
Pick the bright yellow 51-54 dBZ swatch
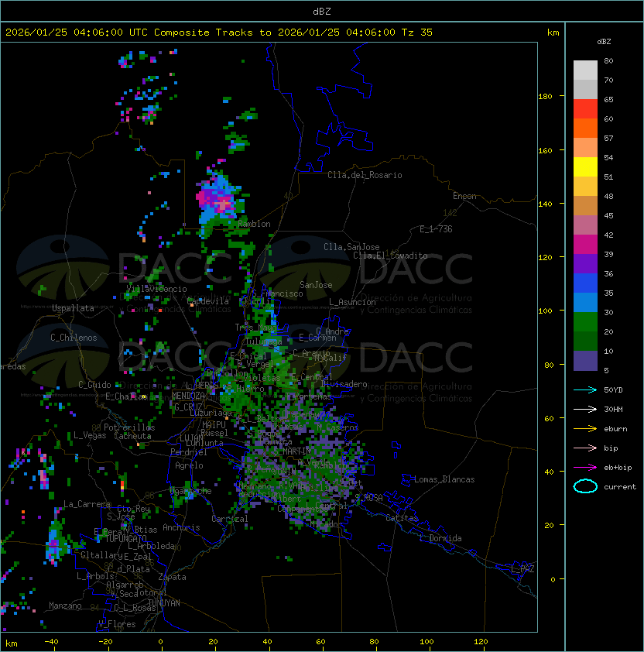pyautogui.click(x=585, y=167)
